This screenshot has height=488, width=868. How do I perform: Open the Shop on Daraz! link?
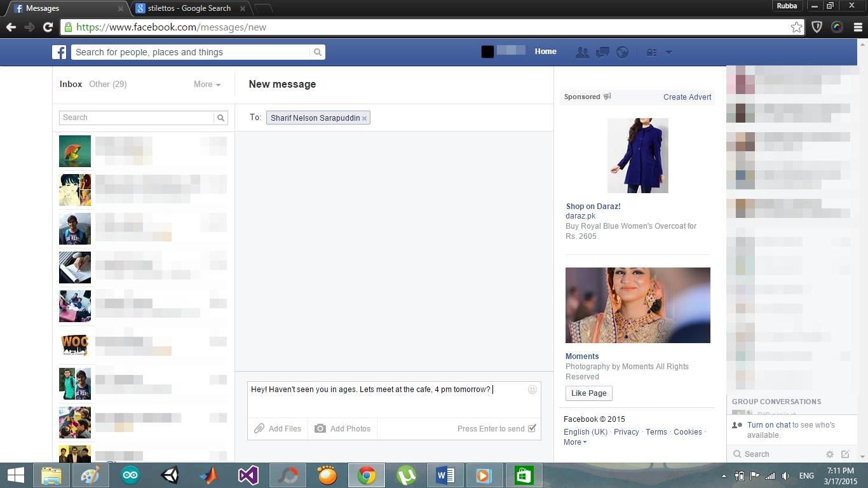[593, 207]
